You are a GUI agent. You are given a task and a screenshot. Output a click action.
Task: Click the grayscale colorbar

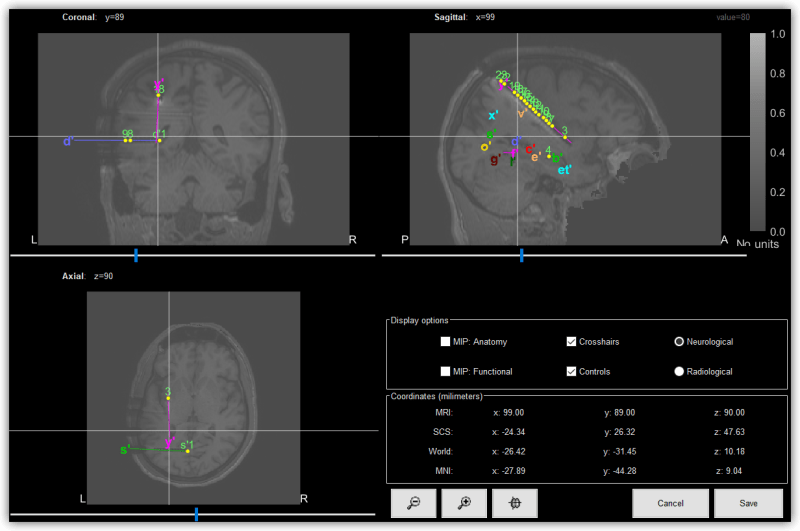coord(758,132)
